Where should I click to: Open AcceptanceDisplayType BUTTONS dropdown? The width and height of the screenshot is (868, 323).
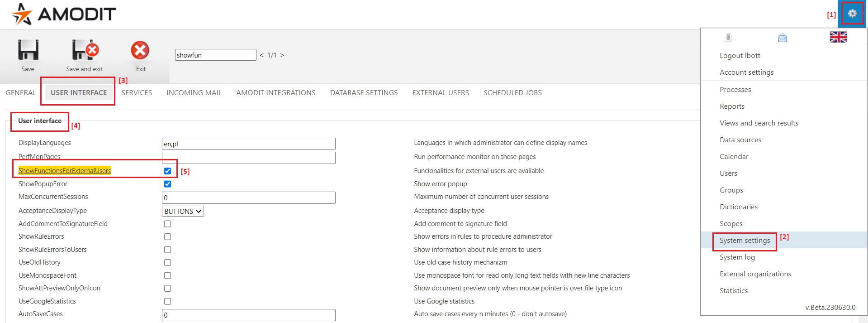point(183,211)
